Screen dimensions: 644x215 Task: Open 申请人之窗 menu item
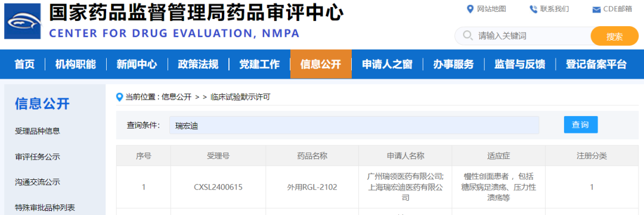pos(387,64)
